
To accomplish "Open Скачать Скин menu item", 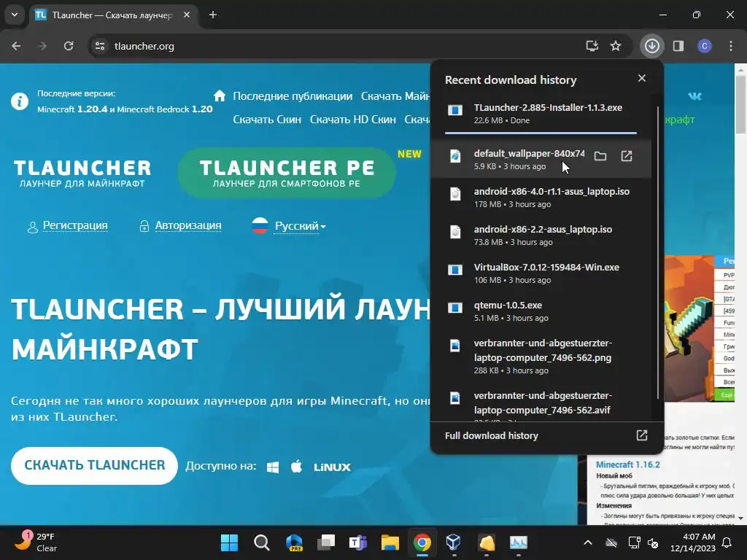I will click(x=267, y=120).
